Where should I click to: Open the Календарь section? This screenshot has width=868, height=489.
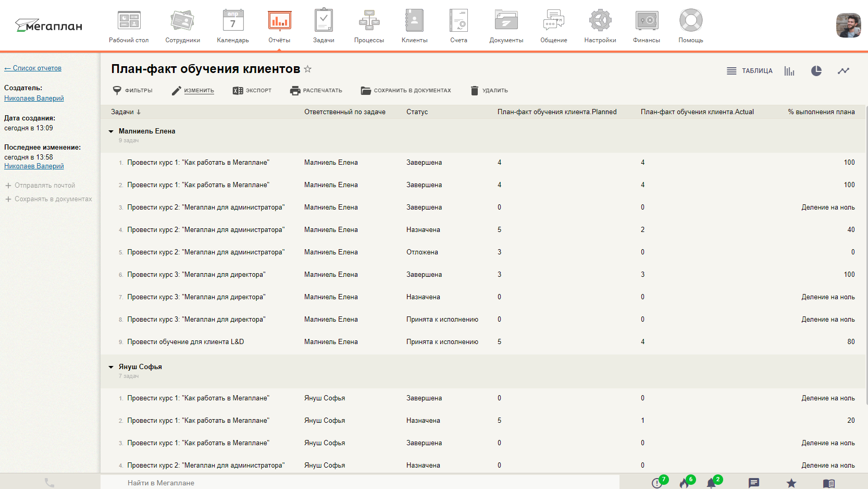pos(233,26)
